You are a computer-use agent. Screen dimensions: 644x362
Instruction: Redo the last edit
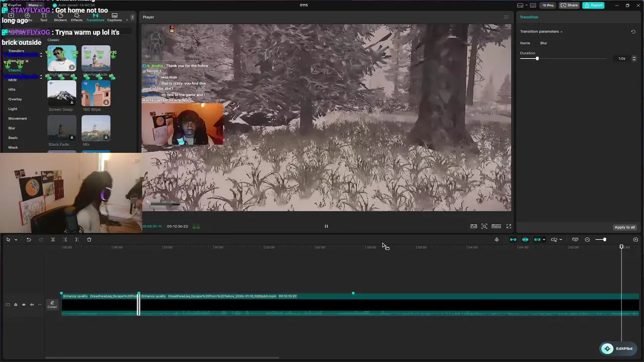41,240
